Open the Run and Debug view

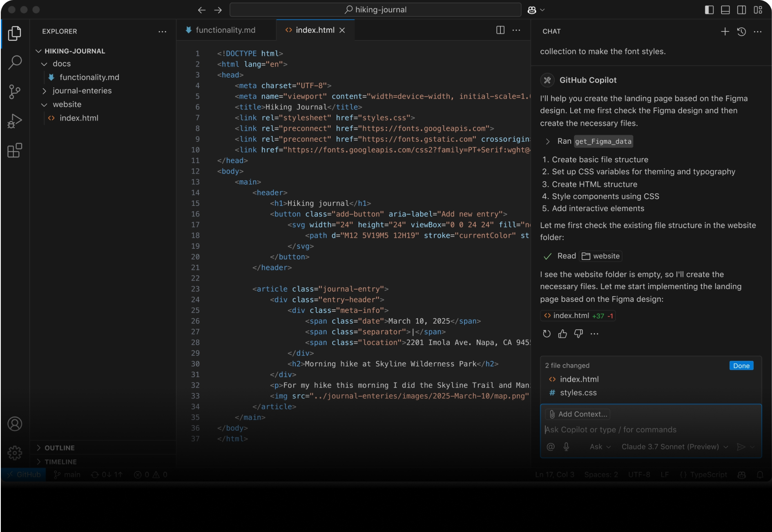(15, 121)
